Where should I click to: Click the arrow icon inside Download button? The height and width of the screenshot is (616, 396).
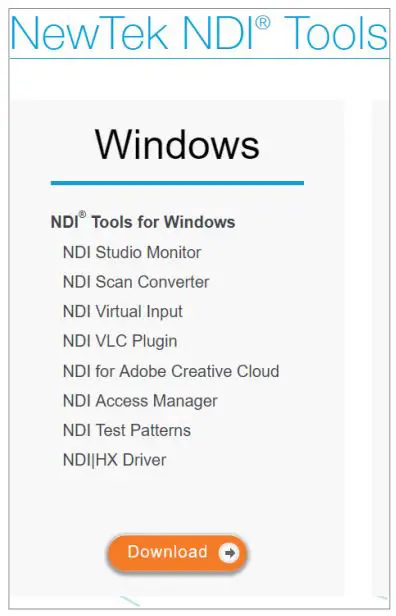click(229, 553)
